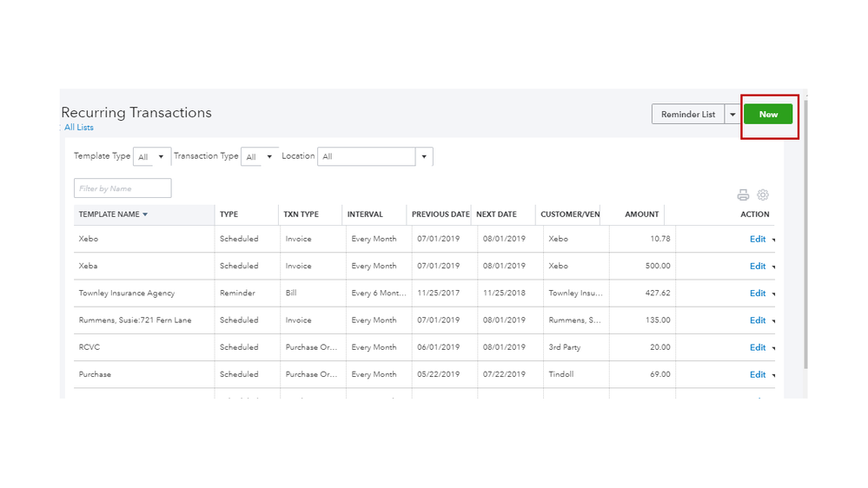
Task: Edit the Purchase recurring template
Action: coord(758,375)
